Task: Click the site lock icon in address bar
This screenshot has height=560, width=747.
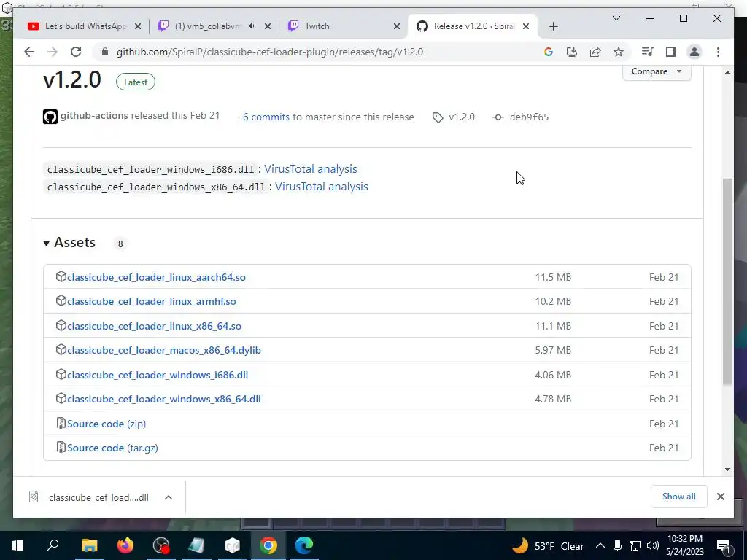Action: tap(105, 52)
